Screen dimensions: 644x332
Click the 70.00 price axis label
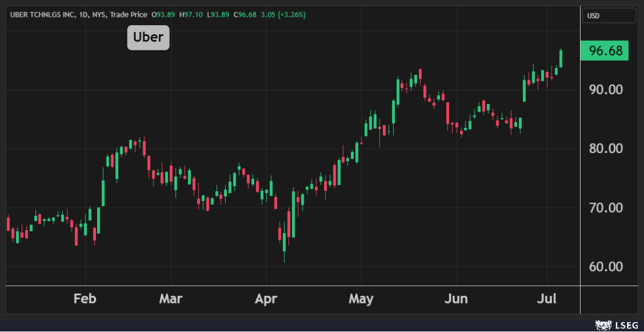click(x=606, y=208)
